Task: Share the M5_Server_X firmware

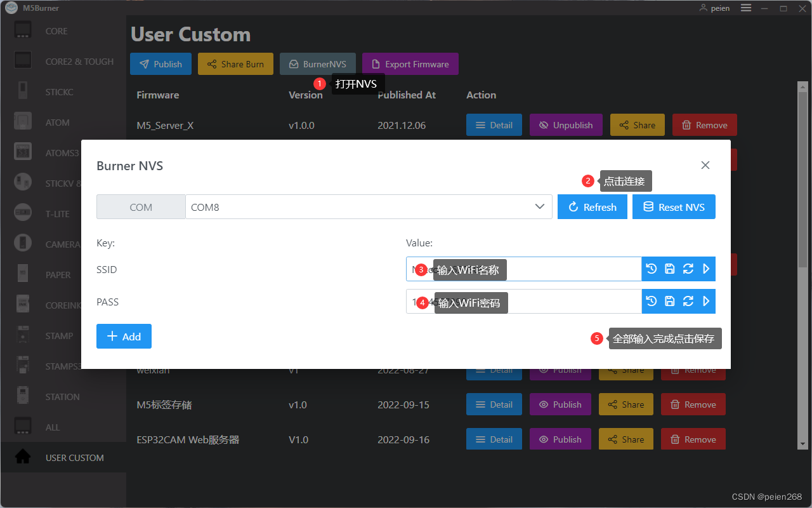Action: [x=638, y=125]
